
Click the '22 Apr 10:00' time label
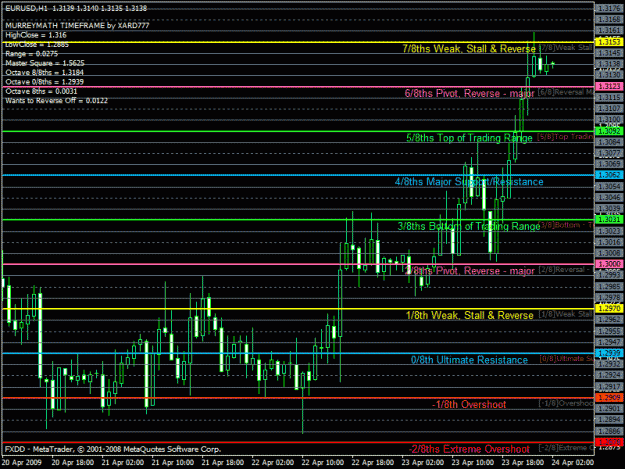323,463
